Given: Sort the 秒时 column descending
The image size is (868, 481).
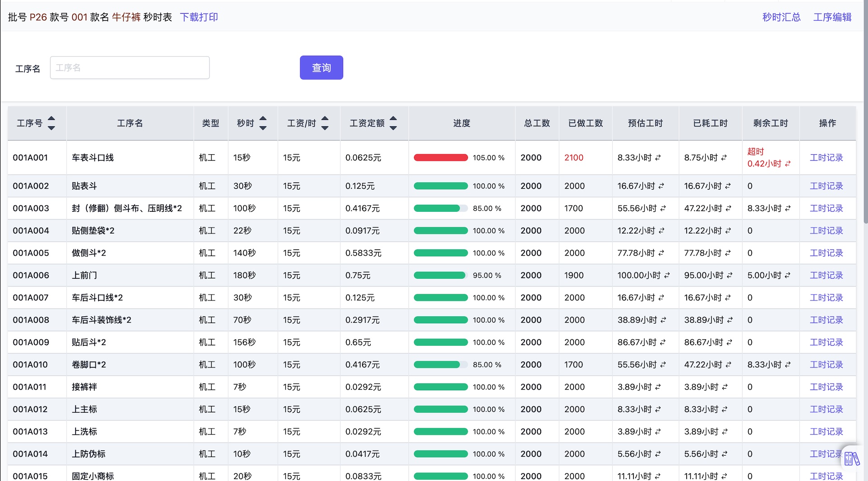Looking at the screenshot, I should pos(262,127).
